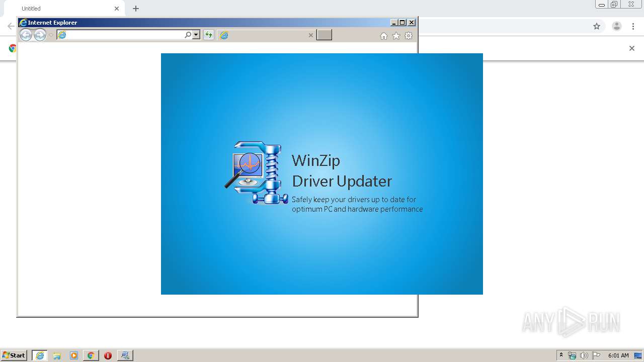Select the blank Internet Explorer tab
Screen dimensions: 644x362
pos(267,35)
